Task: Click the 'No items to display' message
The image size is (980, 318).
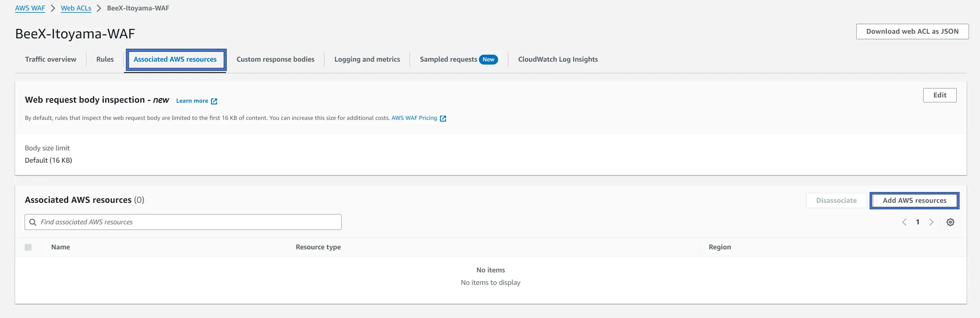Action: [x=491, y=283]
